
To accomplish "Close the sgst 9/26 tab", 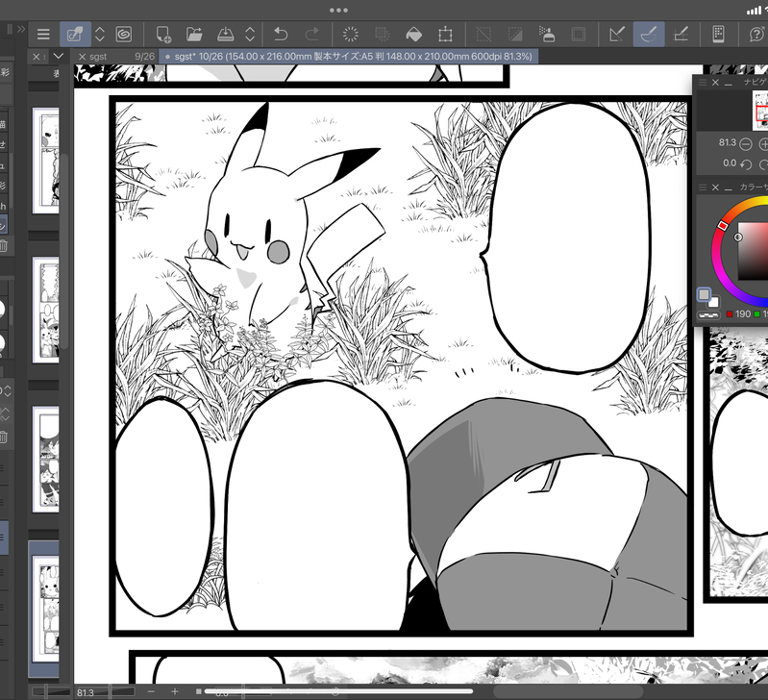I will pyautogui.click(x=83, y=57).
